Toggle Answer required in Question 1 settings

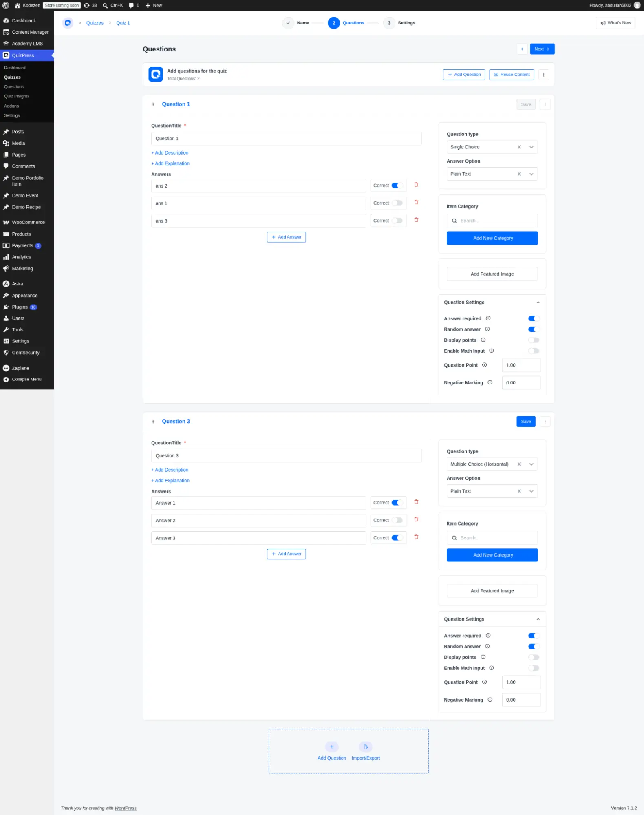pyautogui.click(x=534, y=318)
